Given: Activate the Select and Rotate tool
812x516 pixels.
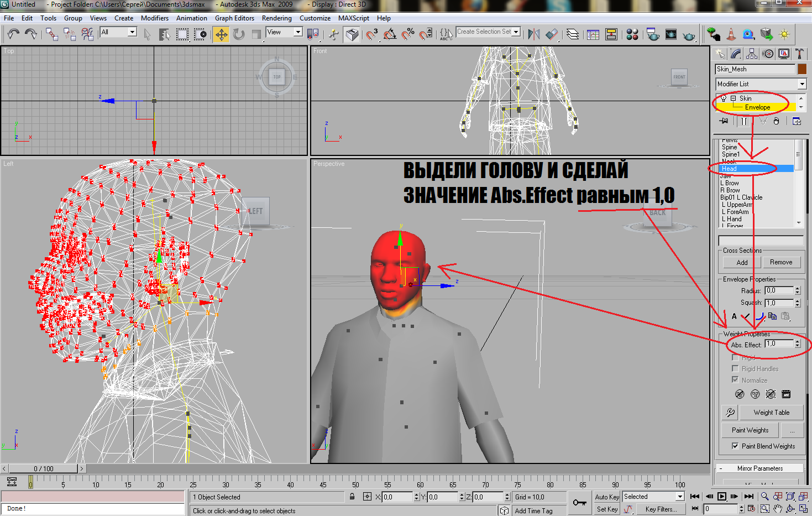Looking at the screenshot, I should (239, 34).
